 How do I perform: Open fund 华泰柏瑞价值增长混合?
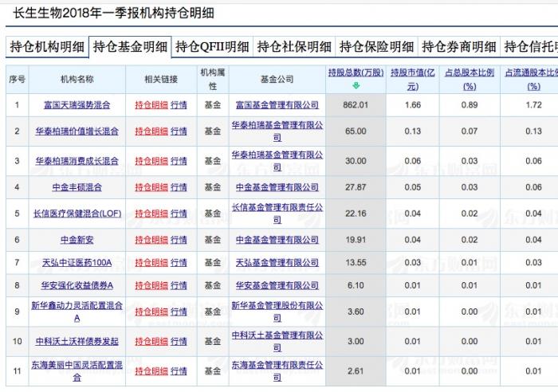click(x=77, y=131)
